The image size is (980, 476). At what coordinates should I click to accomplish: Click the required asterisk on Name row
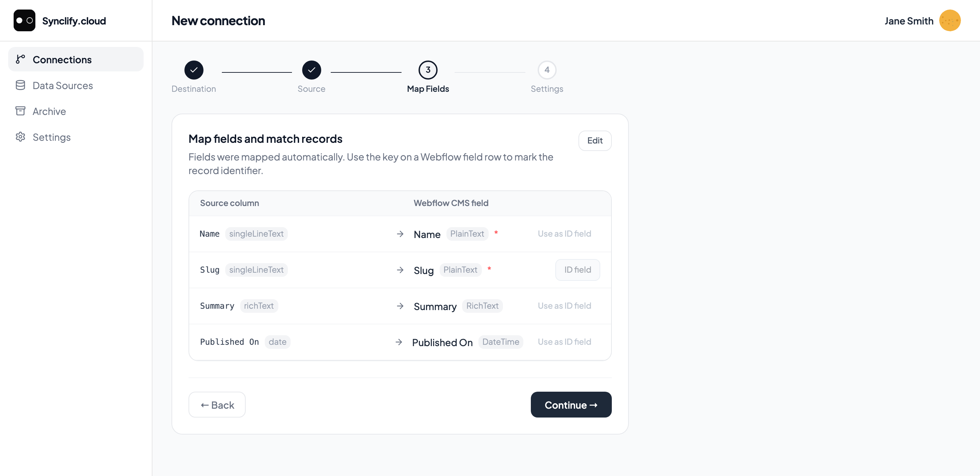tap(496, 233)
